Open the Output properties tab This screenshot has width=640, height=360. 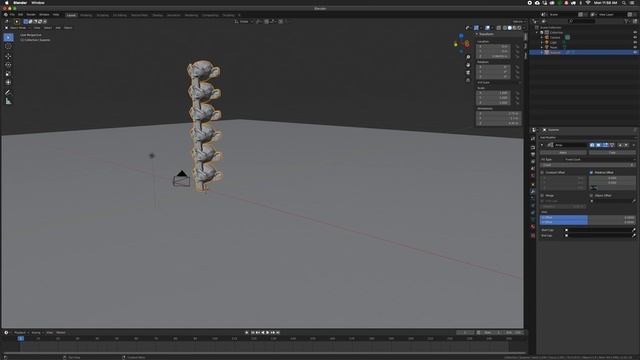click(x=533, y=155)
